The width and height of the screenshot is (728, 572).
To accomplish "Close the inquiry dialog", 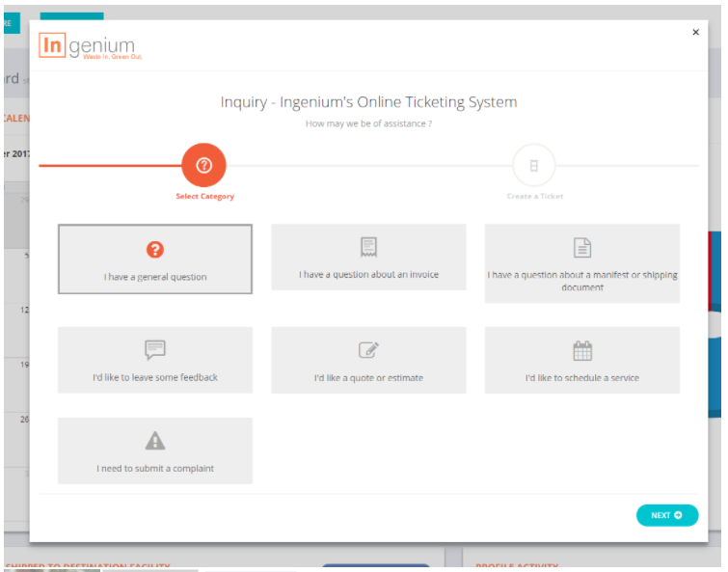I will point(695,32).
